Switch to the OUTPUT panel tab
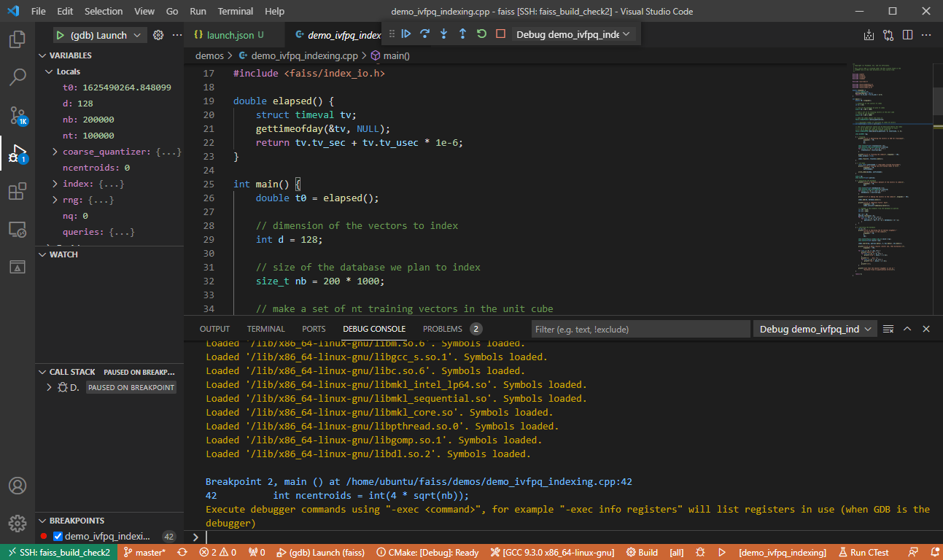 pyautogui.click(x=214, y=329)
